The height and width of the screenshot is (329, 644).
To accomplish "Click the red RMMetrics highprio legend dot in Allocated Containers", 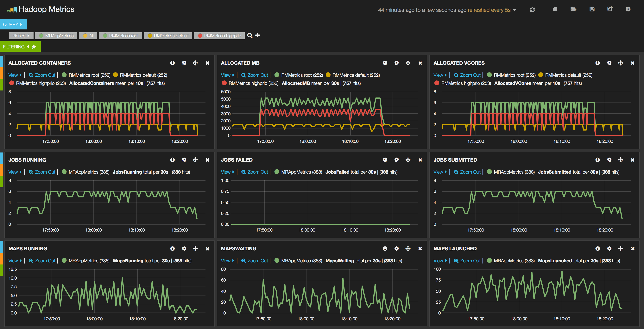I will [x=11, y=83].
